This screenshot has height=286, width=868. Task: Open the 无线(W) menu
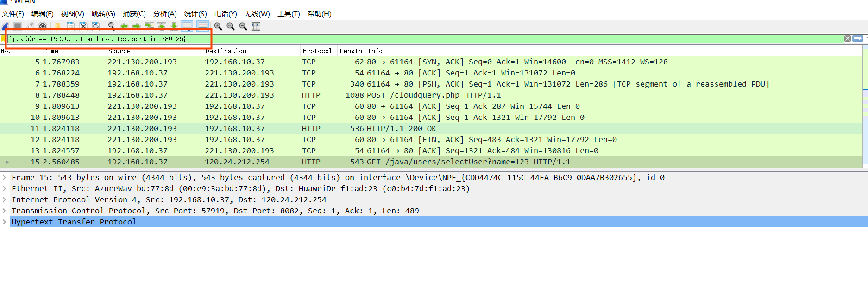(257, 14)
